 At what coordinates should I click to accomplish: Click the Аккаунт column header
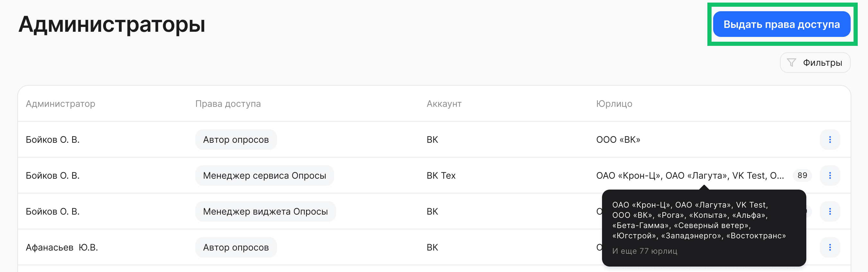click(444, 104)
